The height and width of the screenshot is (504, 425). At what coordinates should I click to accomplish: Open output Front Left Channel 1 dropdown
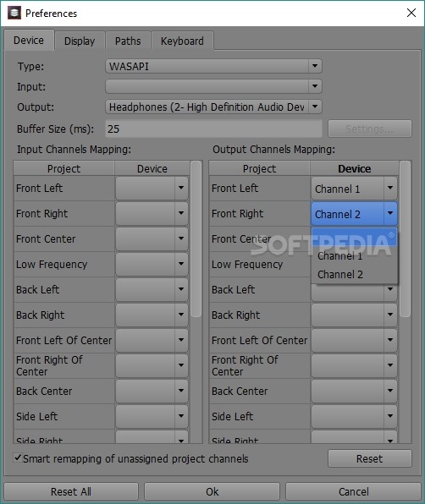pyautogui.click(x=354, y=188)
